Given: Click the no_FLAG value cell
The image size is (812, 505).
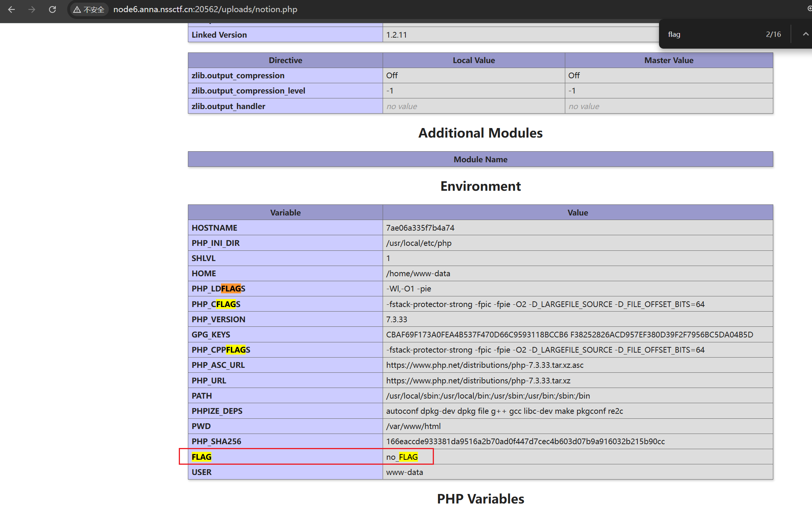Looking at the screenshot, I should tap(402, 457).
